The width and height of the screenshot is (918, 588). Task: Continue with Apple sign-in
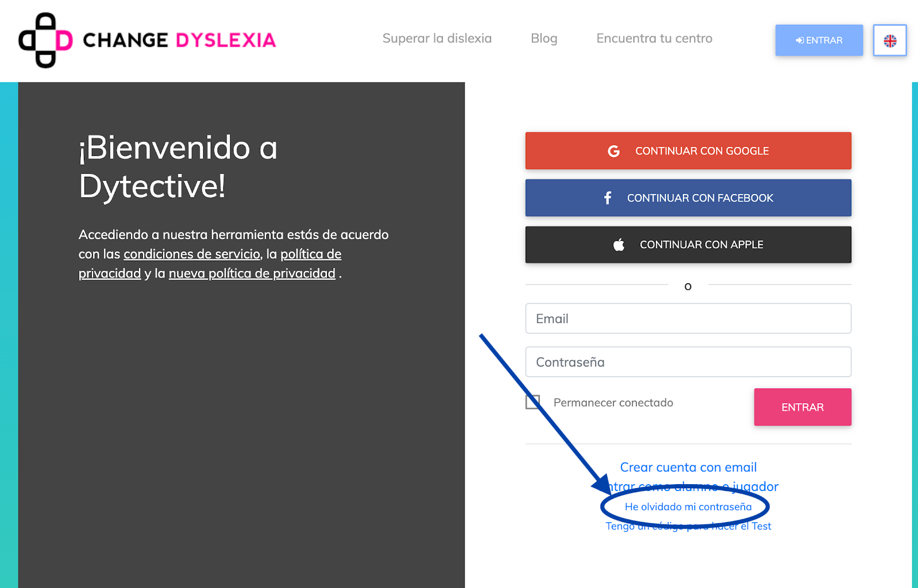(688, 245)
